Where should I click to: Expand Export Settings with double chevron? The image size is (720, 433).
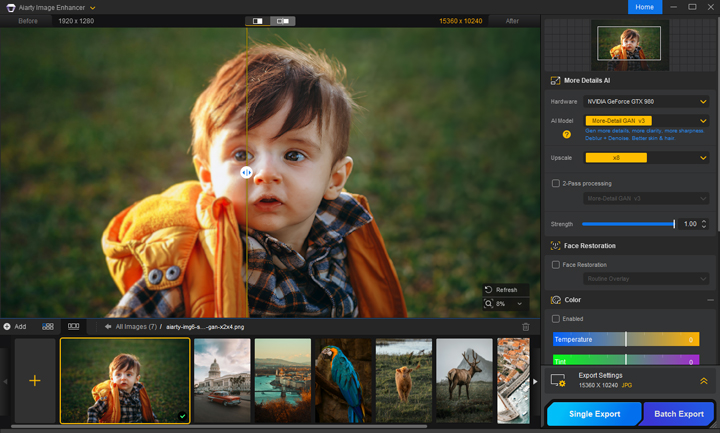point(703,381)
